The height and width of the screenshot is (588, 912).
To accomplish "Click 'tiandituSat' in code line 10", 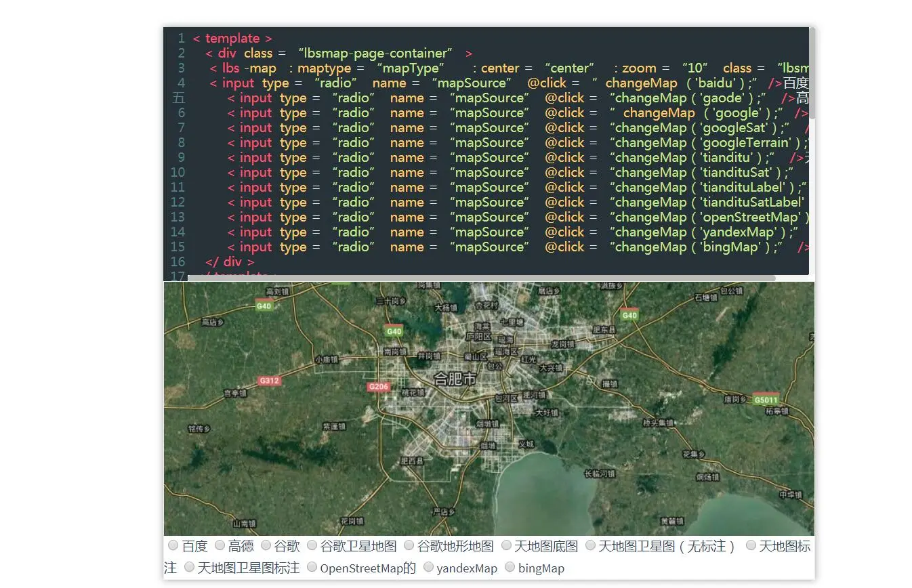I will [x=737, y=173].
